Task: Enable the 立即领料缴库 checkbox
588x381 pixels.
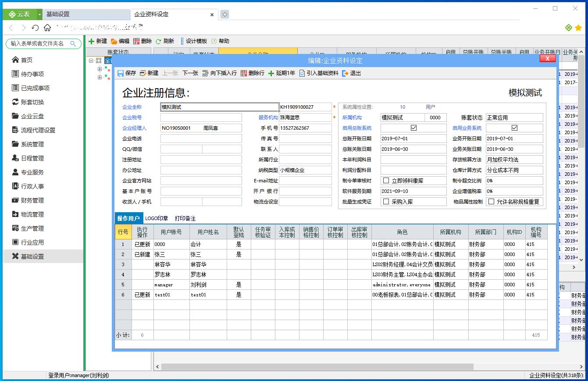Action: click(385, 180)
